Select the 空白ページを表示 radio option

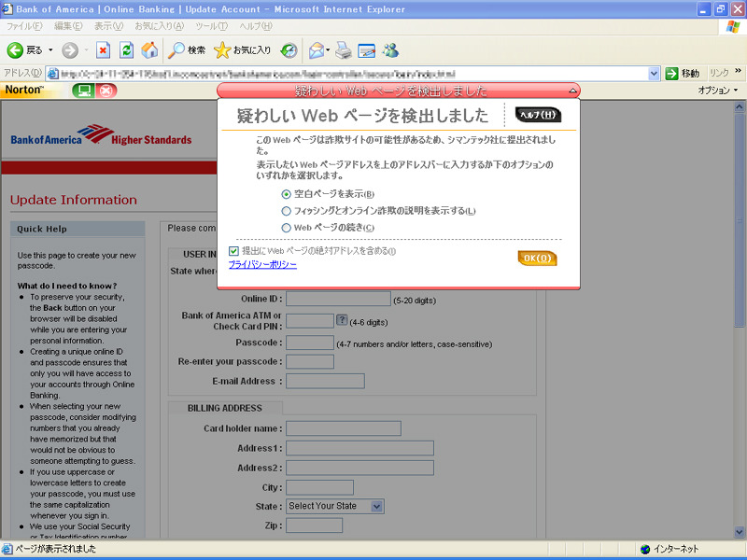(286, 194)
